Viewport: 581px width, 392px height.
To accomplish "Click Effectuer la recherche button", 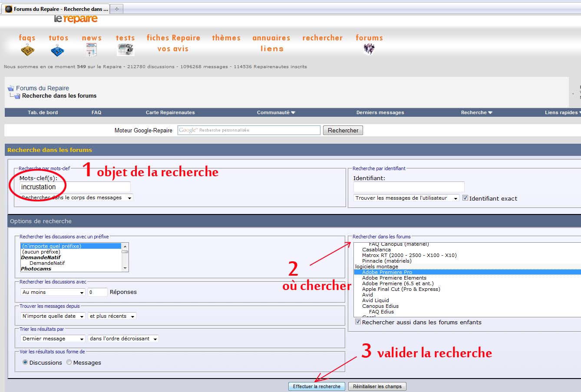I will [317, 386].
